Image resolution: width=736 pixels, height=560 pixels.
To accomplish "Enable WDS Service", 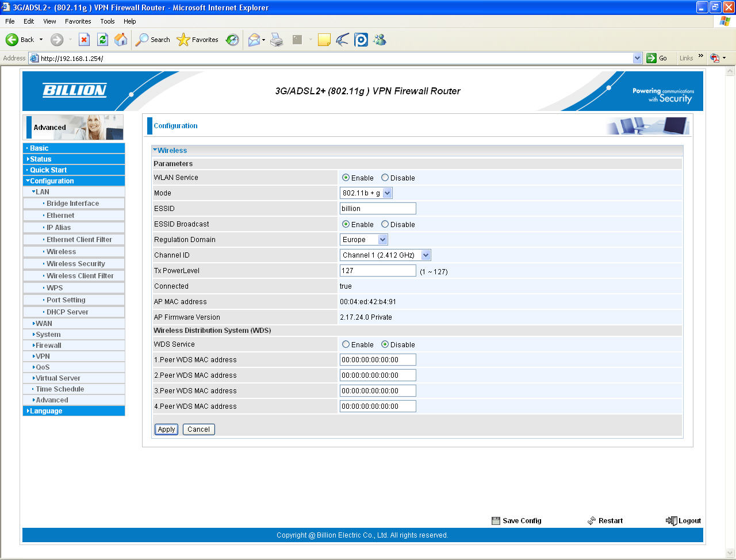I will 346,344.
